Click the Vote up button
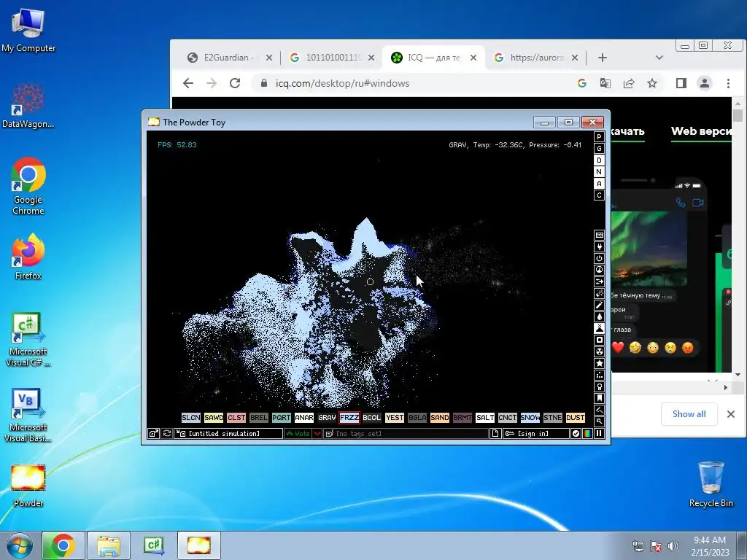747x560 pixels. 298,433
